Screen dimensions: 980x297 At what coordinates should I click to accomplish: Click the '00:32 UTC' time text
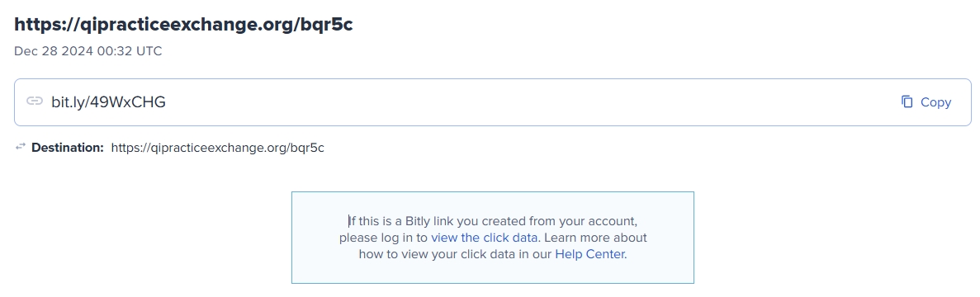(x=129, y=51)
